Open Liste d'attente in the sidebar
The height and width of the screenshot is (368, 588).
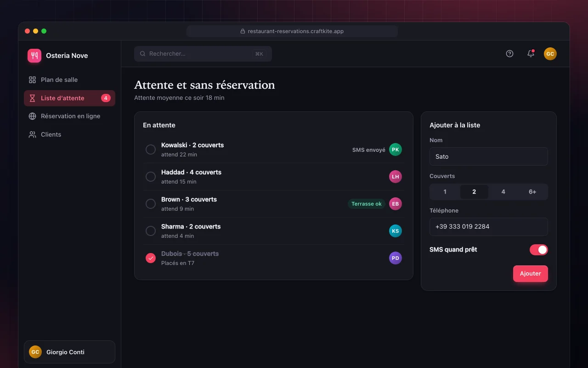[x=69, y=98]
